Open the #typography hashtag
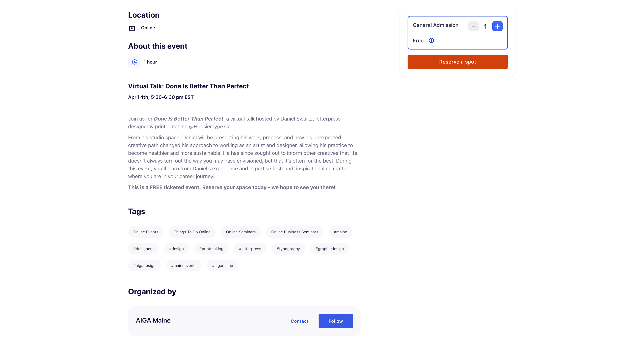Screen dimensions: 644x342 (288, 249)
